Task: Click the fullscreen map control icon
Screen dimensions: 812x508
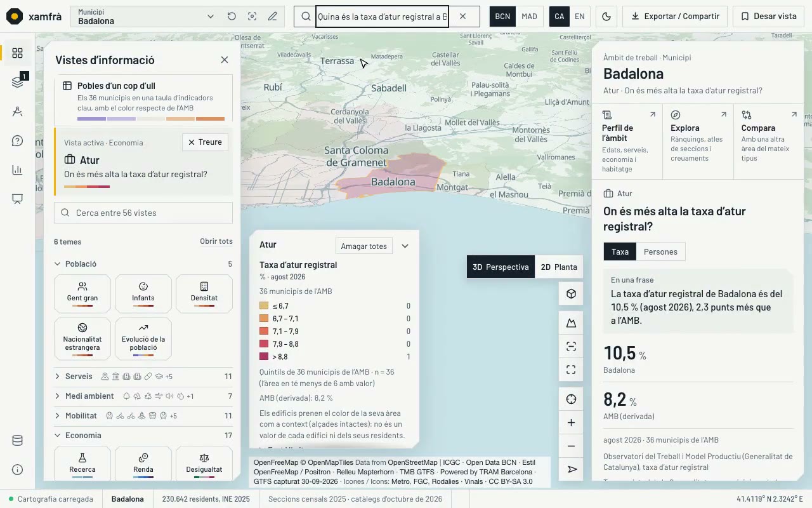Action: 571,370
